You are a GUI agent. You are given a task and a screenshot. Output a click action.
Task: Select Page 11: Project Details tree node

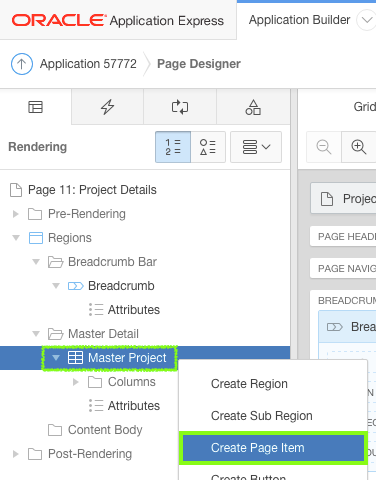pyautogui.click(x=92, y=190)
